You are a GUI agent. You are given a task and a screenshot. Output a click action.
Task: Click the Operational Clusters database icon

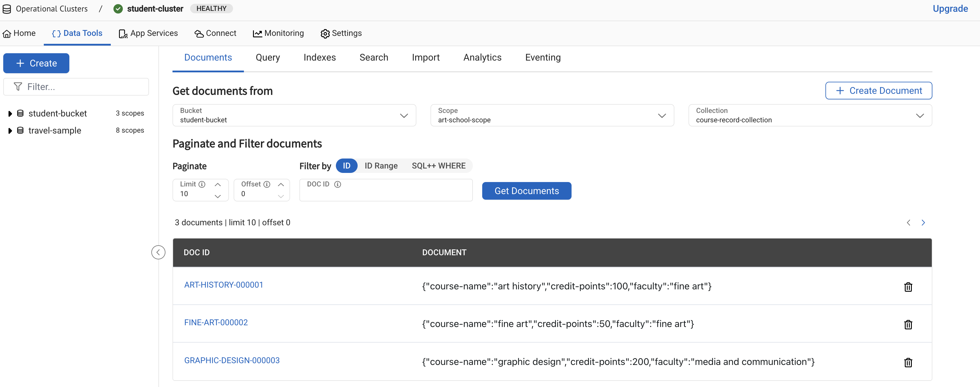coord(6,8)
